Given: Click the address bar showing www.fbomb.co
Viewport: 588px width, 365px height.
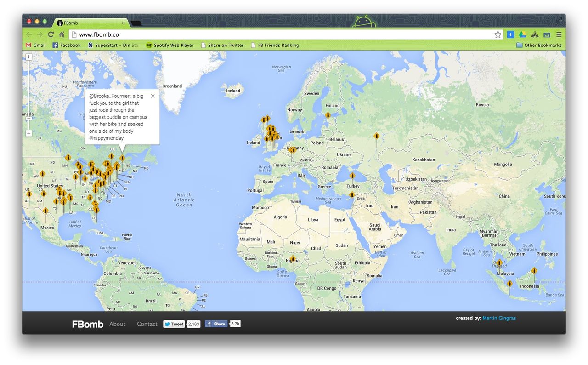Looking at the screenshot, I should (x=276, y=34).
